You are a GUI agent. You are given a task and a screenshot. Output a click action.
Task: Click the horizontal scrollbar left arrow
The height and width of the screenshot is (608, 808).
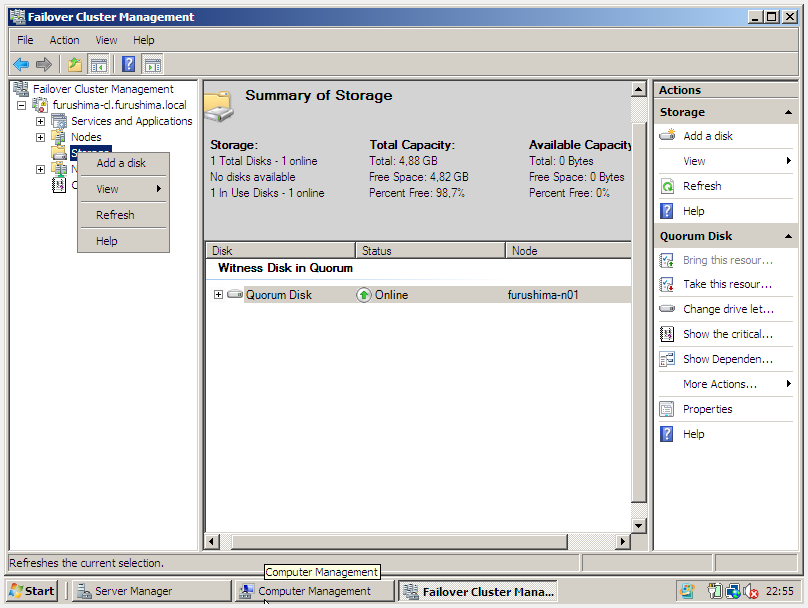212,542
